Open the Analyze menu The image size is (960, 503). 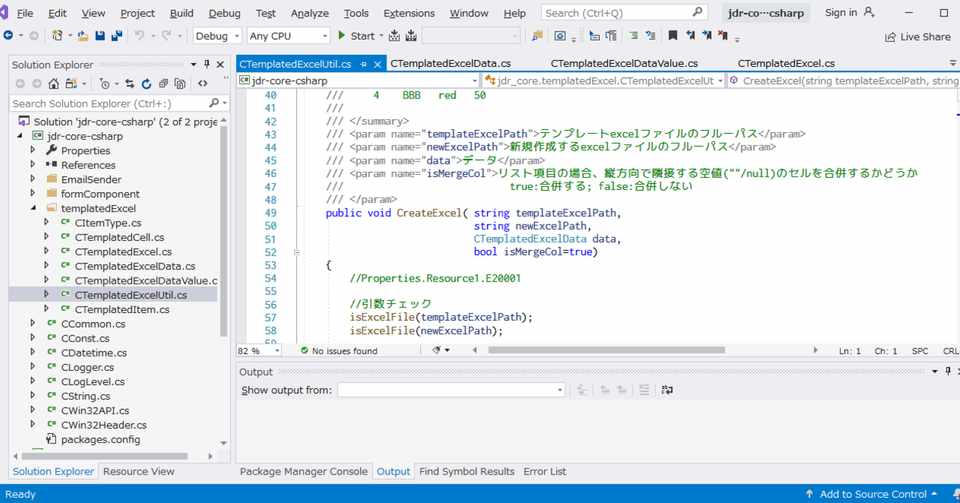(x=309, y=13)
